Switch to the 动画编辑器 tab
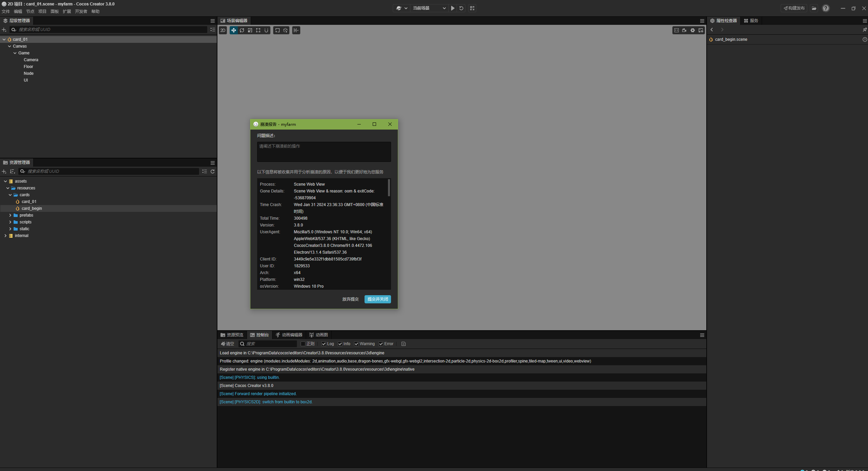This screenshot has width=868, height=471. (289, 335)
